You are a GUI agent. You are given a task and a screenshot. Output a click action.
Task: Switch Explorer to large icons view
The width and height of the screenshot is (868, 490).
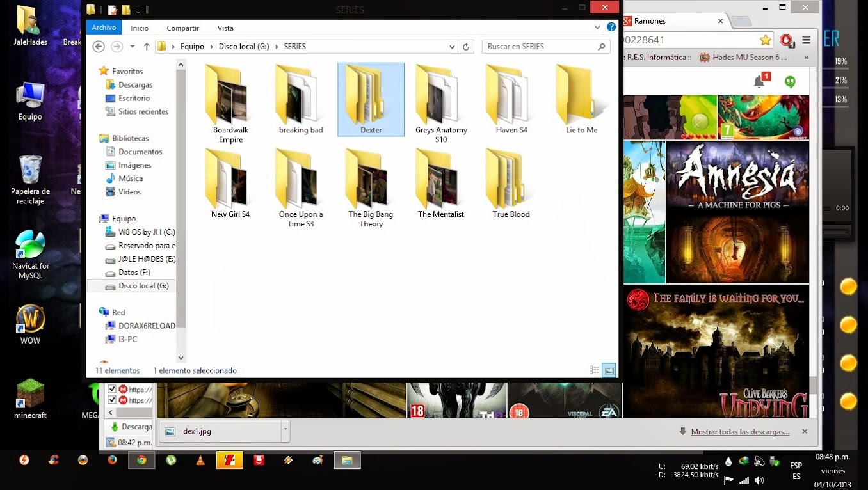pyautogui.click(x=609, y=370)
